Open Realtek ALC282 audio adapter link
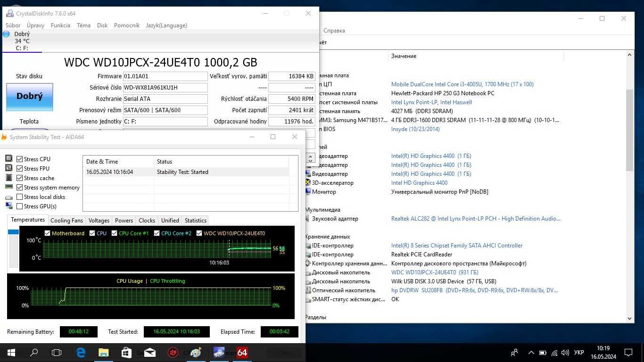The width and height of the screenshot is (644, 362). [476, 219]
